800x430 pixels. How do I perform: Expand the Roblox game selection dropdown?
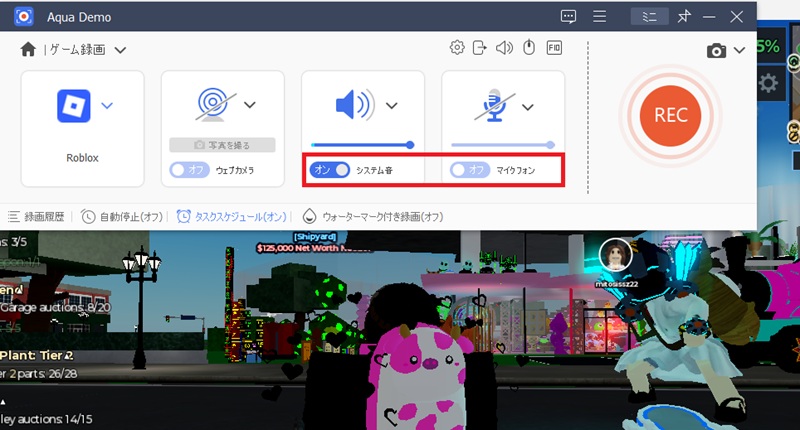[x=107, y=106]
